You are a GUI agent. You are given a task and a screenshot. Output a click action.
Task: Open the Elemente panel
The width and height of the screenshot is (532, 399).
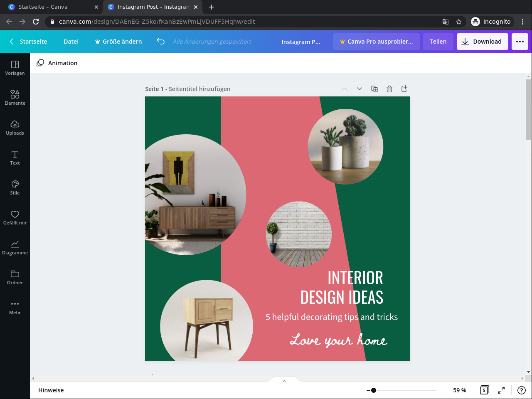click(x=15, y=98)
